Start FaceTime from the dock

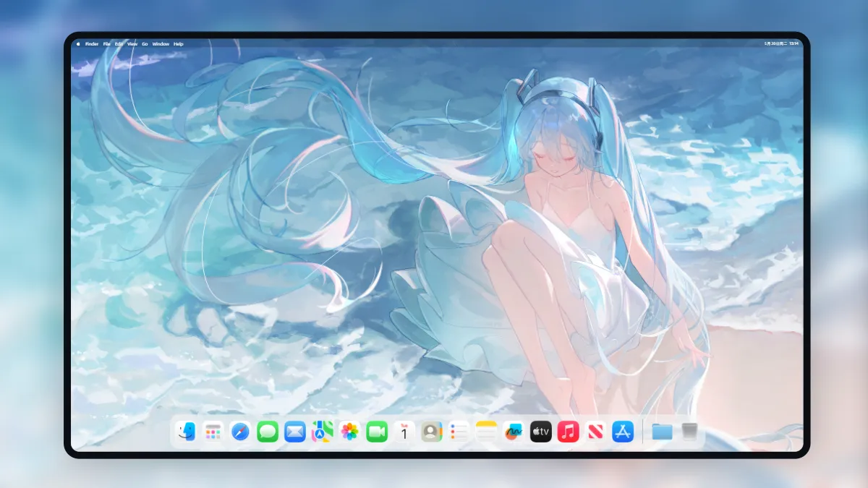pyautogui.click(x=377, y=432)
